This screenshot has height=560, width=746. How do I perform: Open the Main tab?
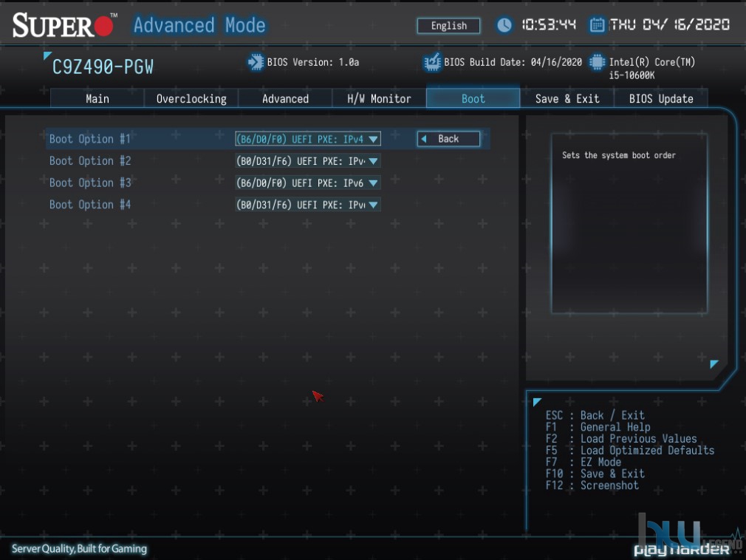[x=97, y=98]
